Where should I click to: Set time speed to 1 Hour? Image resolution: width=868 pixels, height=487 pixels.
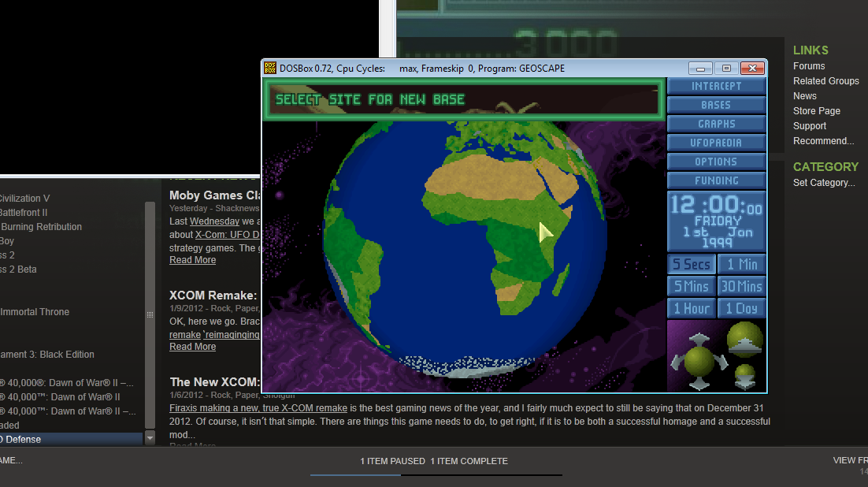[692, 309]
